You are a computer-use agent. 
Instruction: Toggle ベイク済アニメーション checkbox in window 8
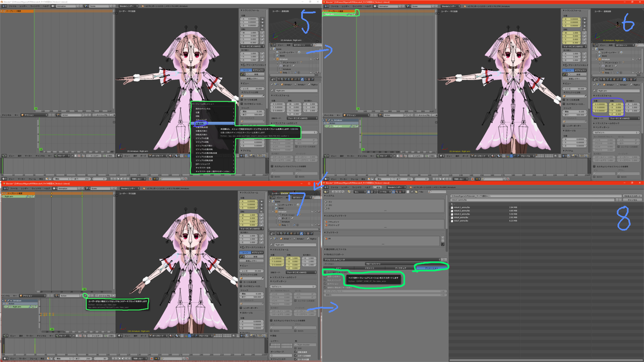pyautogui.click(x=325, y=272)
